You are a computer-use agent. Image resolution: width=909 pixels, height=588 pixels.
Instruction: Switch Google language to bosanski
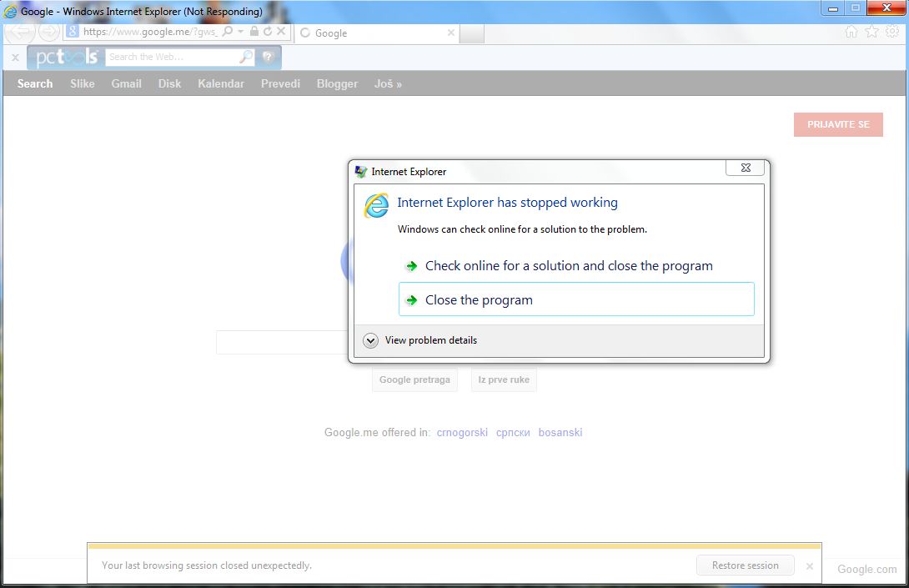coord(560,433)
